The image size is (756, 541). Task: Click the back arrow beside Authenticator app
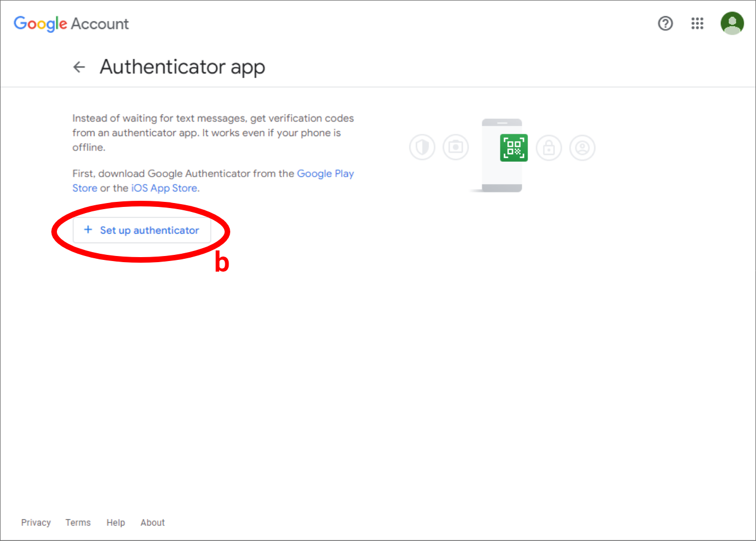coord(79,67)
